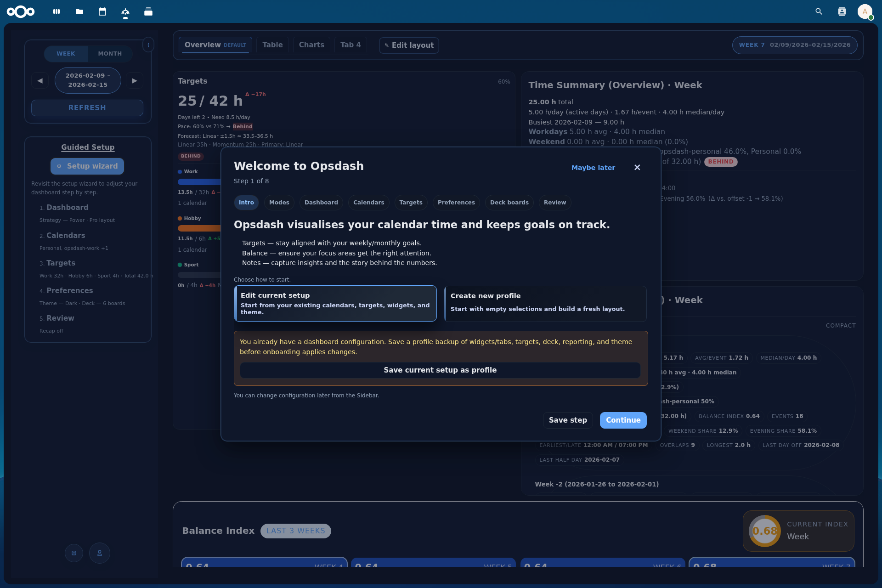Click the REFRESH button
Image resolution: width=882 pixels, height=588 pixels.
coord(87,107)
